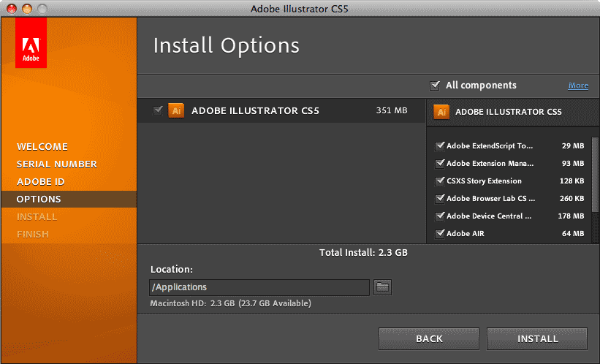This screenshot has height=364, width=600.
Task: Click the Adobe logo in the sidebar
Action: pyautogui.click(x=31, y=42)
